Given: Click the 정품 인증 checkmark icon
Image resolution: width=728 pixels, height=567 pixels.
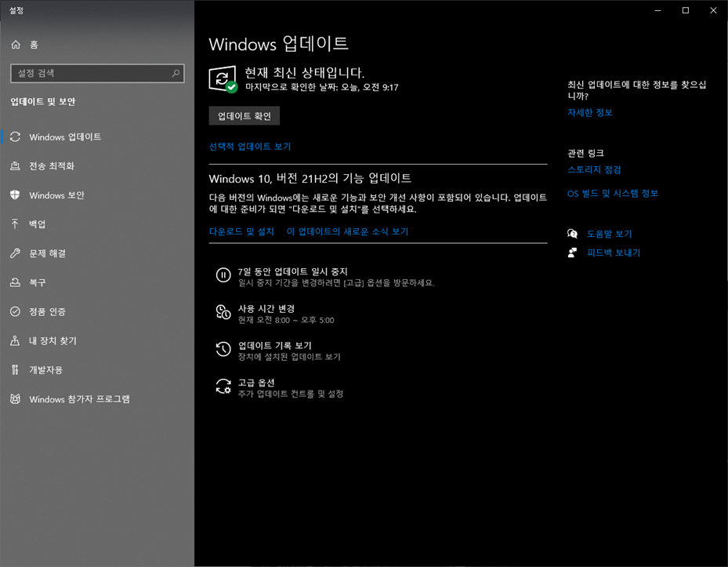Looking at the screenshot, I should [16, 311].
